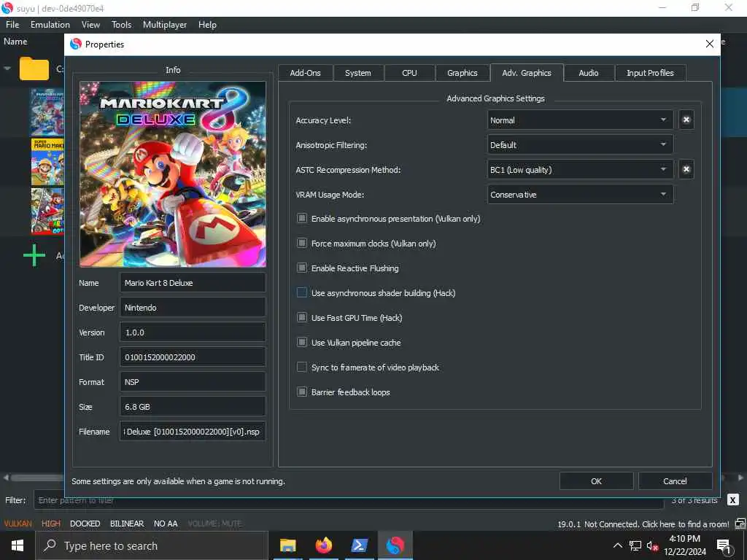Viewport: 747px width, 560px height.
Task: Open the Anisotropic Filtering dropdown
Action: [x=580, y=145]
